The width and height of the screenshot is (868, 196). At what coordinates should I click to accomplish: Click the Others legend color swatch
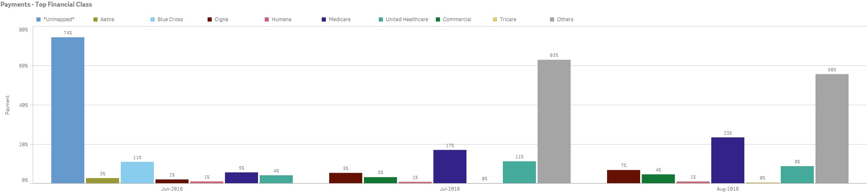click(x=552, y=19)
